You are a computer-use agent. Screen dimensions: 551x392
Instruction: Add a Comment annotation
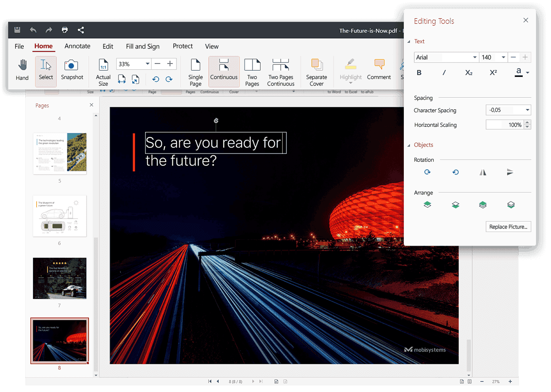point(379,70)
